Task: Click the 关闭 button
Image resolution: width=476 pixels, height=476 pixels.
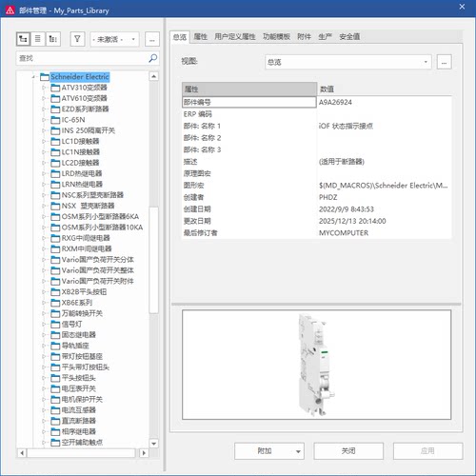Action: [x=348, y=451]
